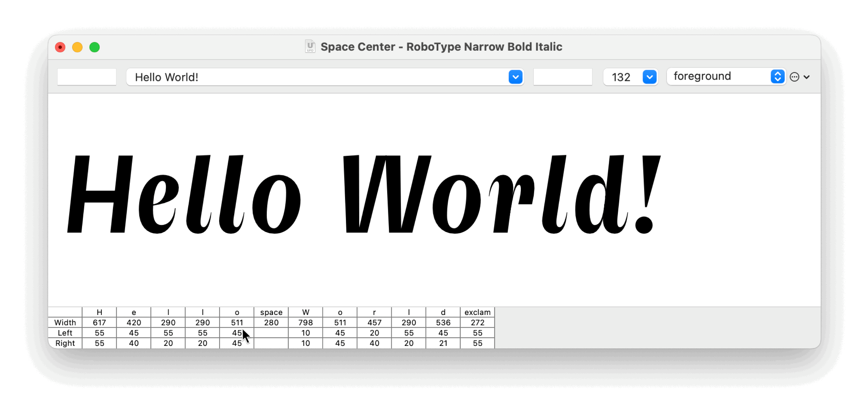Open the foreground layer popup selector
868x412 pixels.
coord(726,76)
